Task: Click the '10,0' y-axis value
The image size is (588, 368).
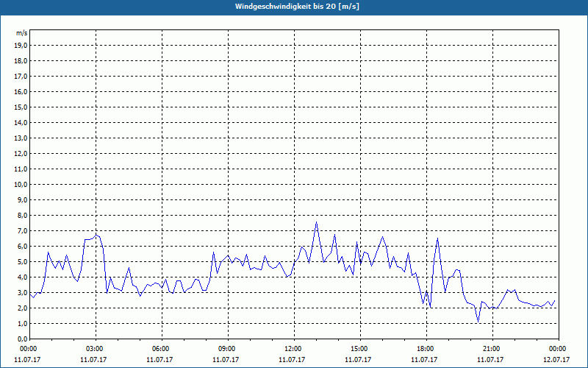Action: point(21,185)
